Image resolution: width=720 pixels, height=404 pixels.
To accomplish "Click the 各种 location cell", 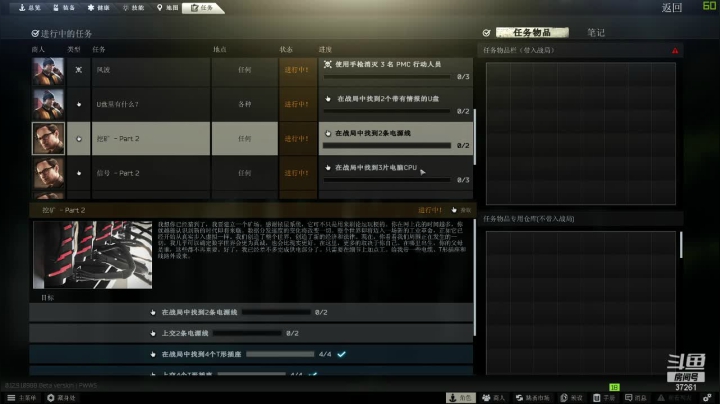I will click(245, 104).
